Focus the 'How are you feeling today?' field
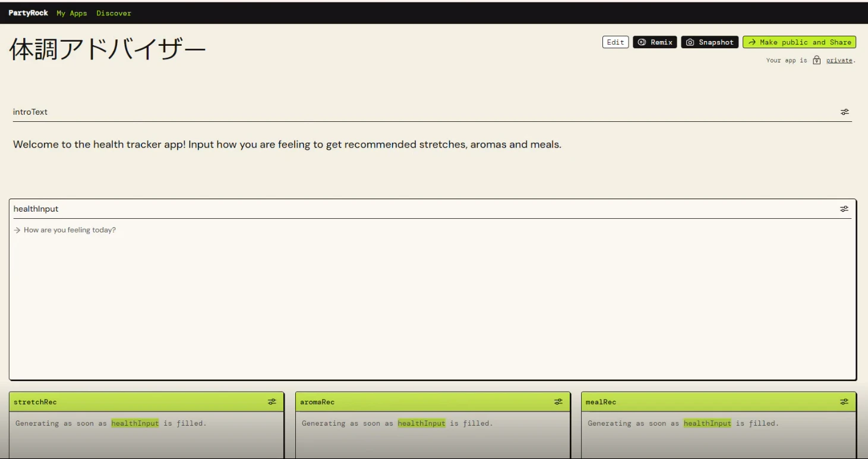The height and width of the screenshot is (459, 868). coord(433,299)
